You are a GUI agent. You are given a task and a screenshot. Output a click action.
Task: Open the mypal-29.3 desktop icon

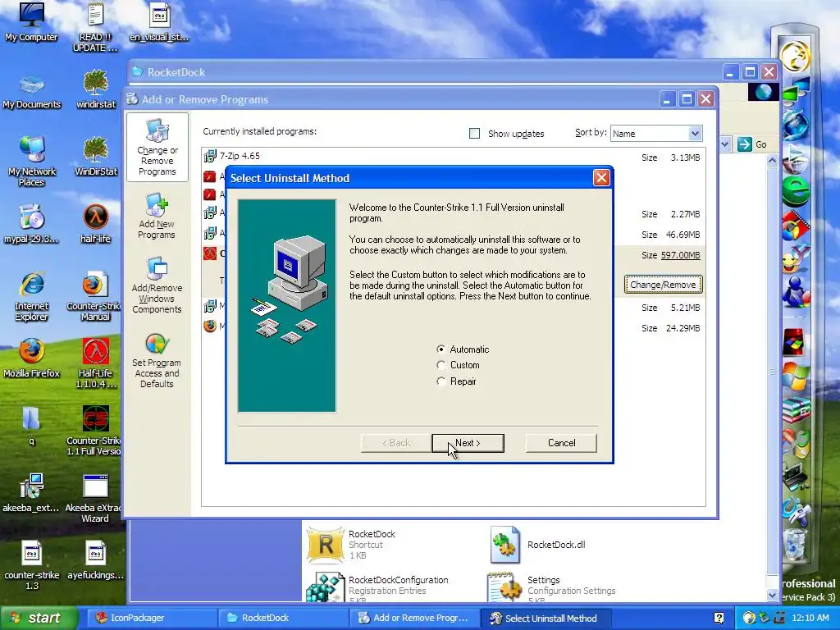(32, 224)
